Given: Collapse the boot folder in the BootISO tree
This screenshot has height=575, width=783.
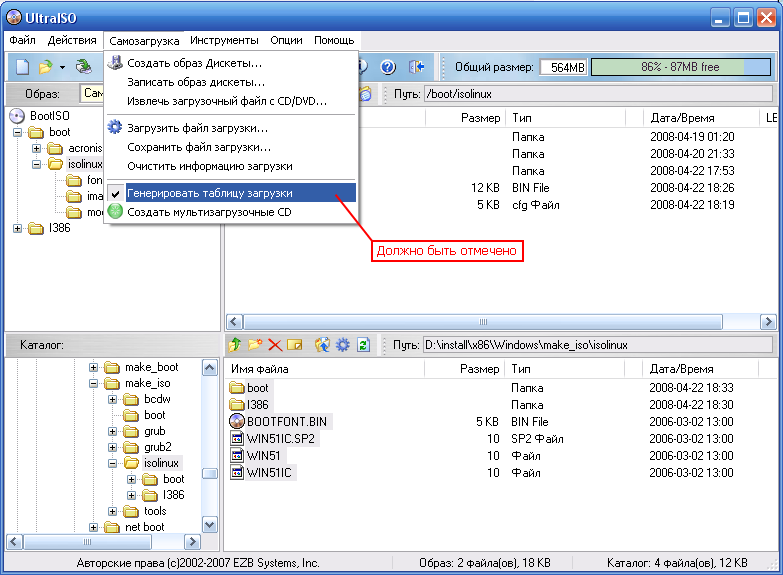Looking at the screenshot, I should (17, 132).
